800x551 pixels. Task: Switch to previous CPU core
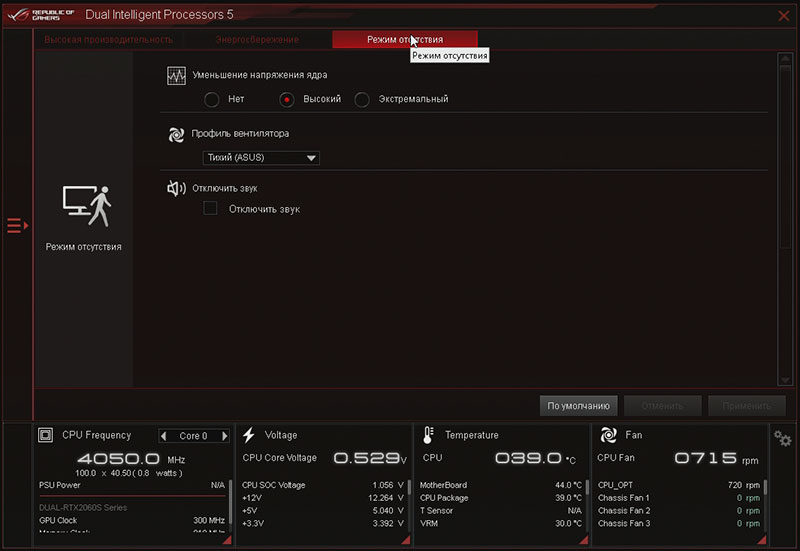163,436
